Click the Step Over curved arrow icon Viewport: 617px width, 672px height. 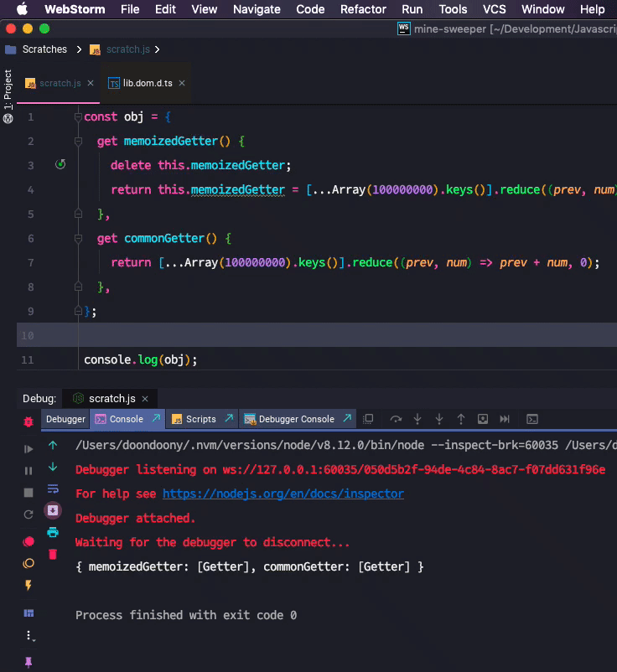[x=396, y=419]
